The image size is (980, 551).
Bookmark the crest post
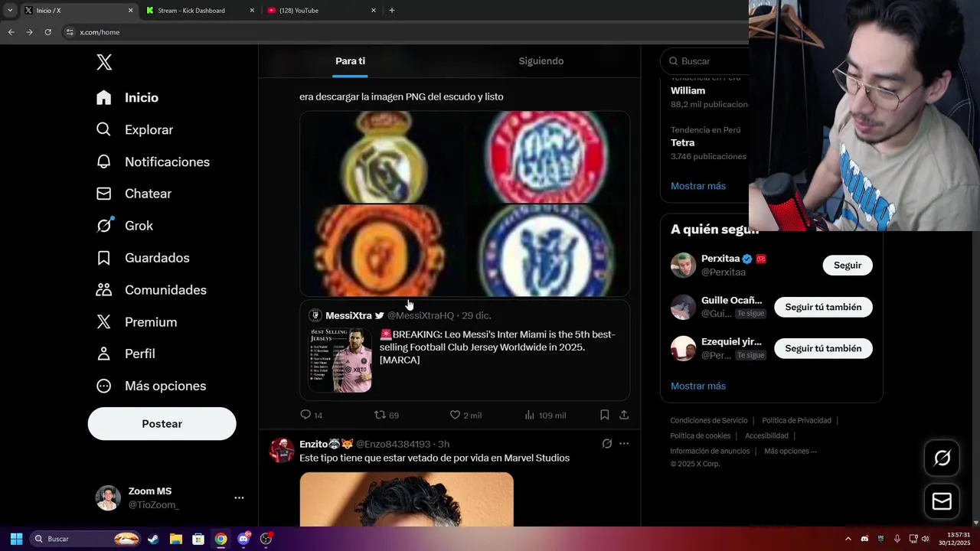coord(604,415)
